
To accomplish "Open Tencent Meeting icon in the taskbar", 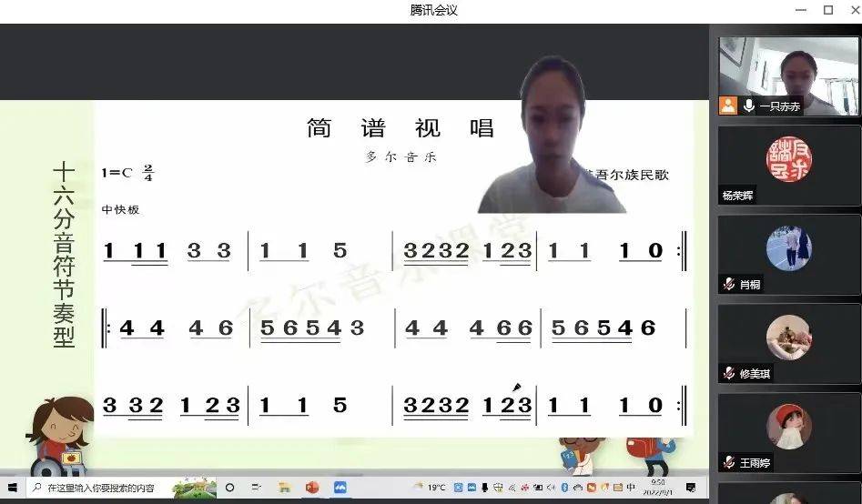I will (340, 488).
